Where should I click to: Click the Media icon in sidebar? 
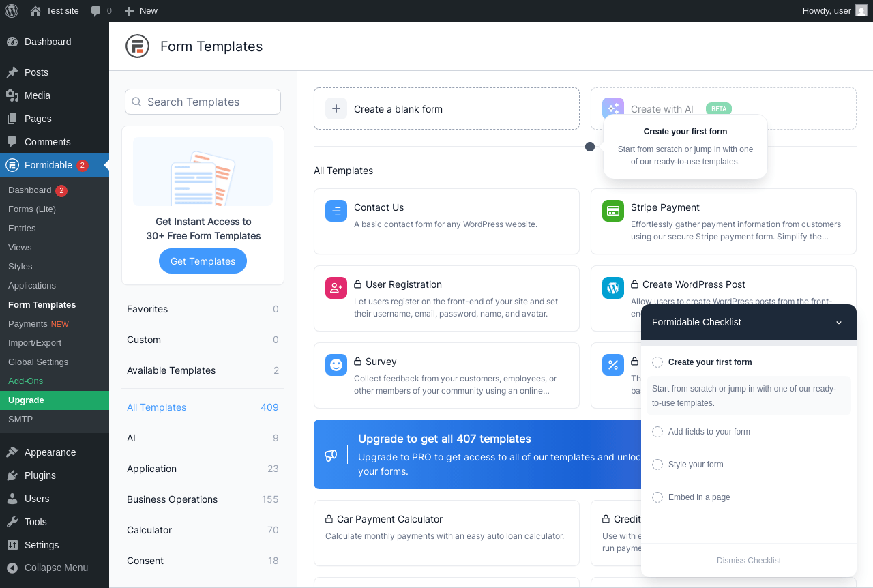click(12, 95)
